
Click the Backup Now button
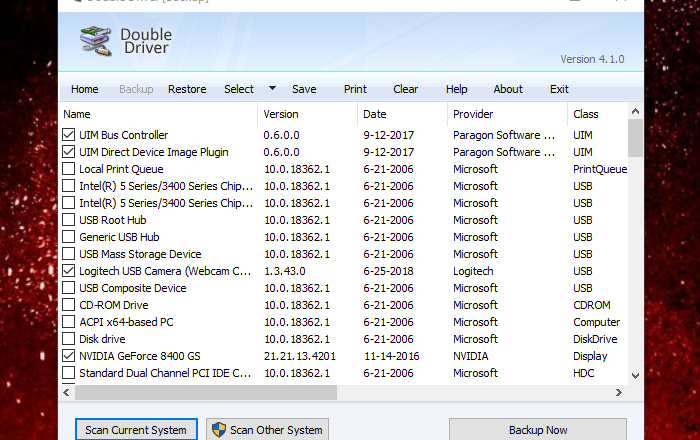tap(538, 430)
